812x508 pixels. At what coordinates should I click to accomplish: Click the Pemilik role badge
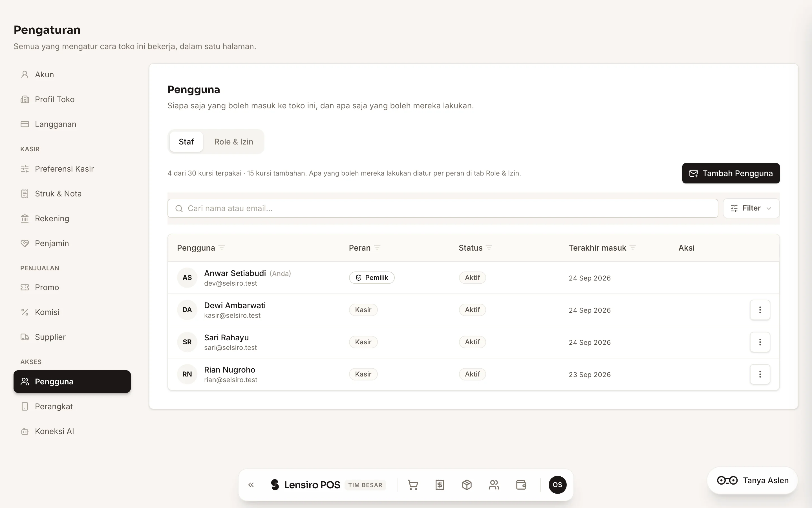pos(371,277)
